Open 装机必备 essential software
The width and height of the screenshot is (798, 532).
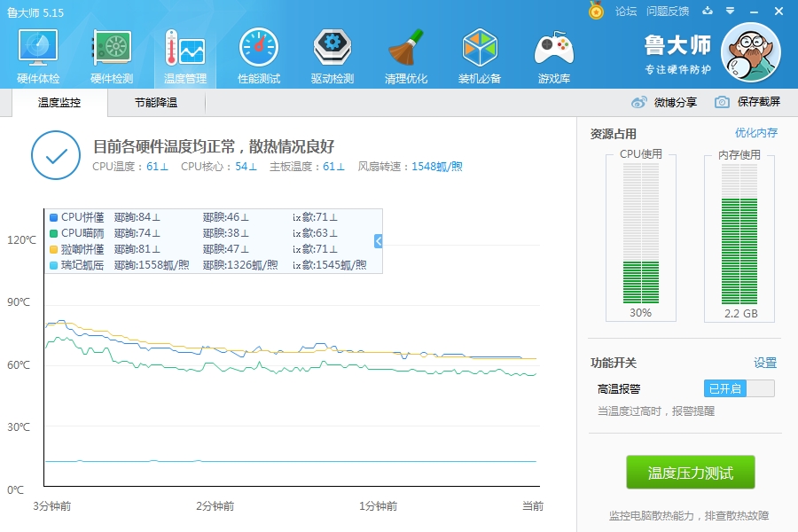coord(480,57)
